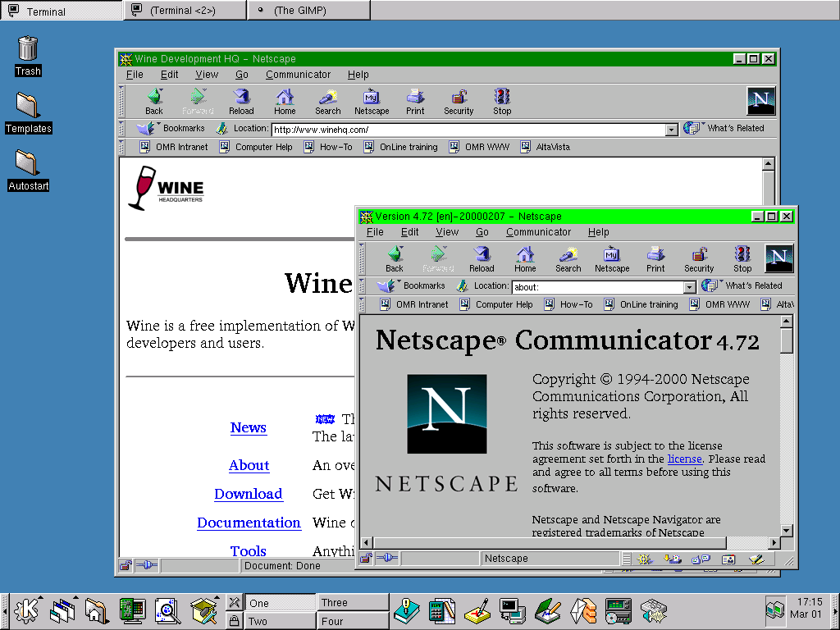Click the panel lock screen padlock icon
This screenshot has width=840, height=630.
234,620
